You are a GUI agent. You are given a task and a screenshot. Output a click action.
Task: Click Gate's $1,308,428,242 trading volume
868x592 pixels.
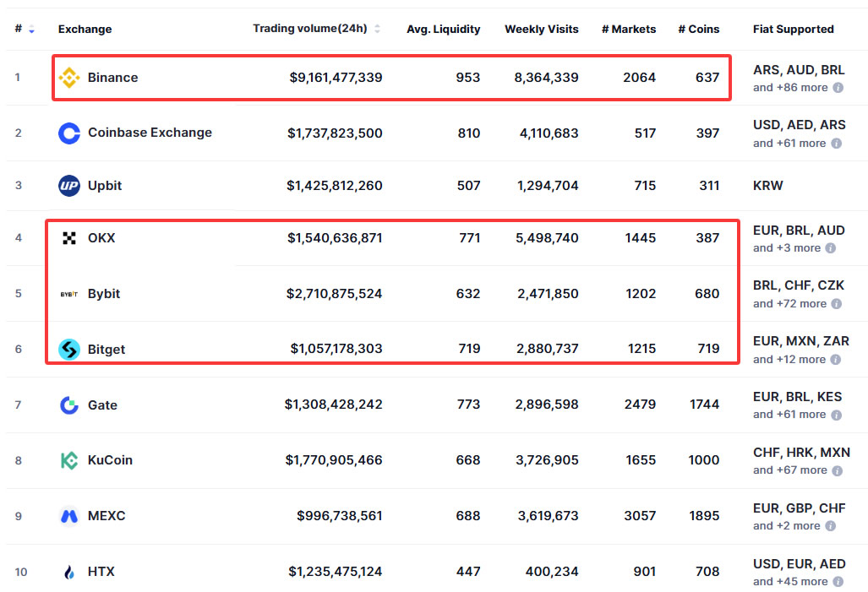tap(333, 405)
